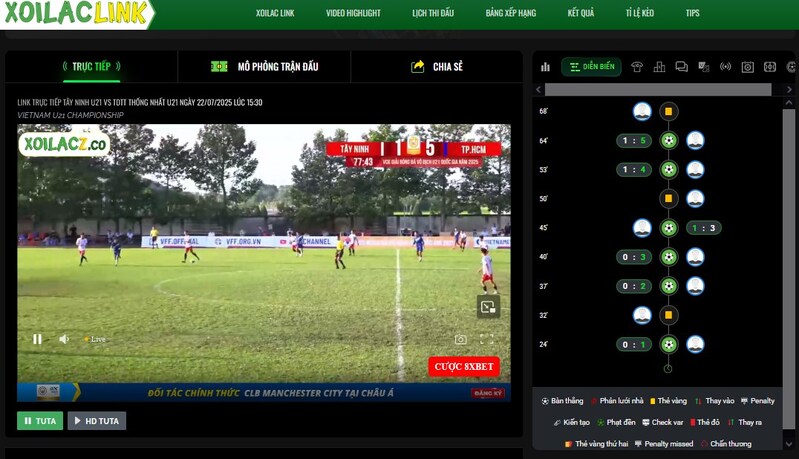This screenshot has height=459, width=799.
Task: Click the 1 : 5 score badge
Action: 634,140
